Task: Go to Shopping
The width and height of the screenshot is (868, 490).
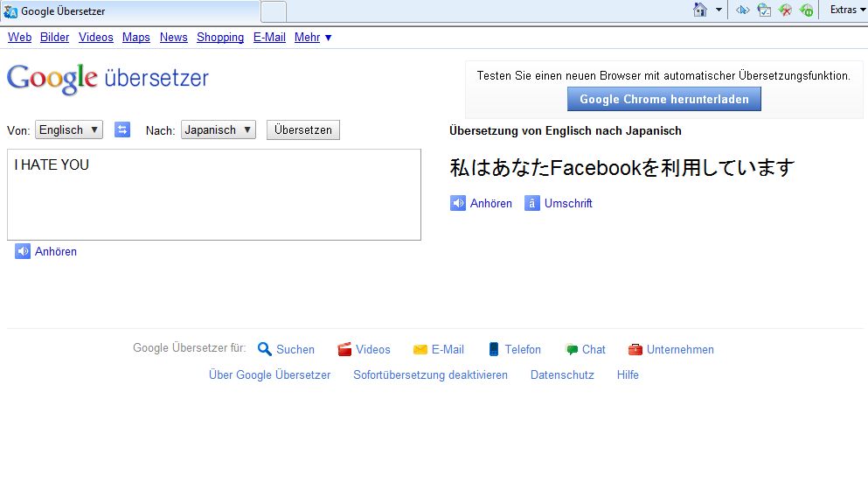Action: [220, 37]
